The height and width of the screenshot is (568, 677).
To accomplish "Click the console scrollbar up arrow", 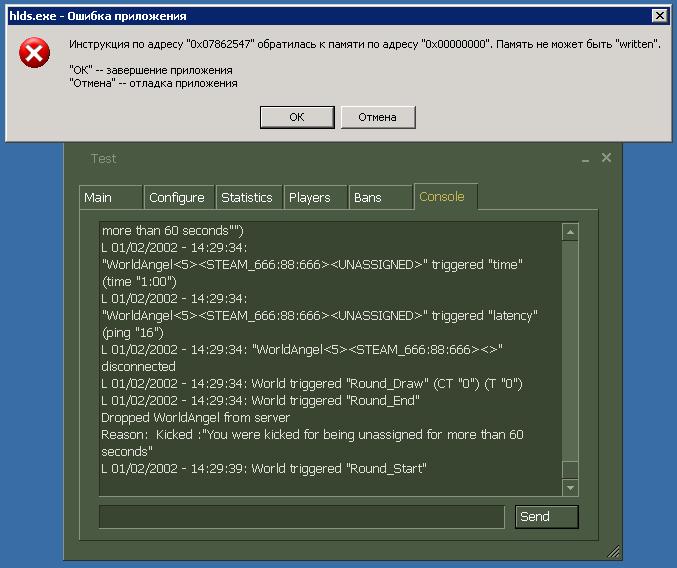I will pyautogui.click(x=570, y=232).
